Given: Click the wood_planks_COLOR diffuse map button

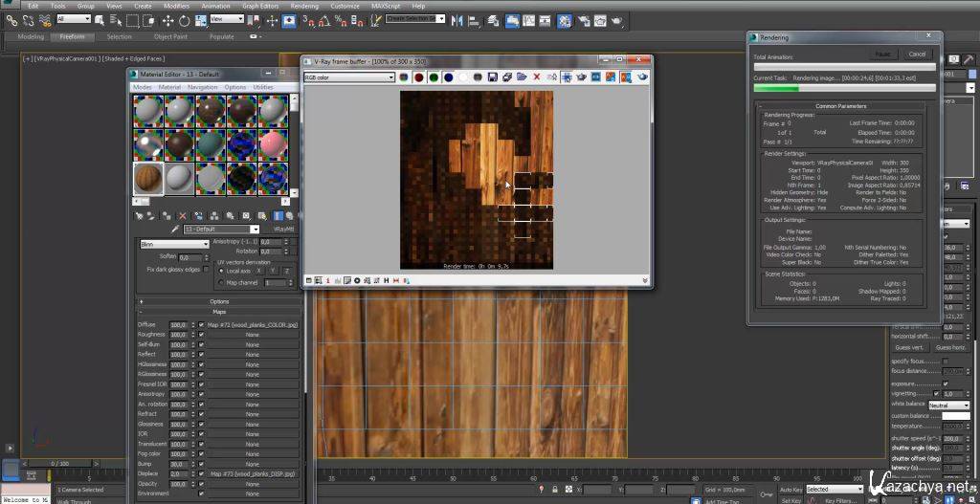Looking at the screenshot, I should click(x=252, y=325).
